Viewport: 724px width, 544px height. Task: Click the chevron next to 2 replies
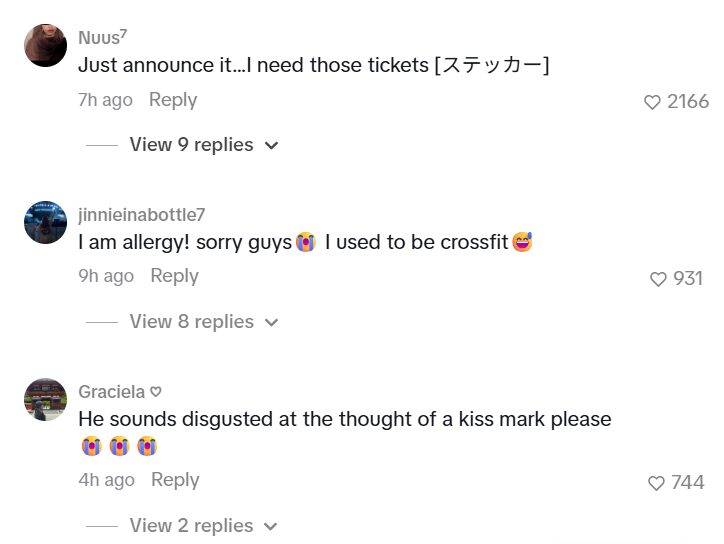coord(271,527)
